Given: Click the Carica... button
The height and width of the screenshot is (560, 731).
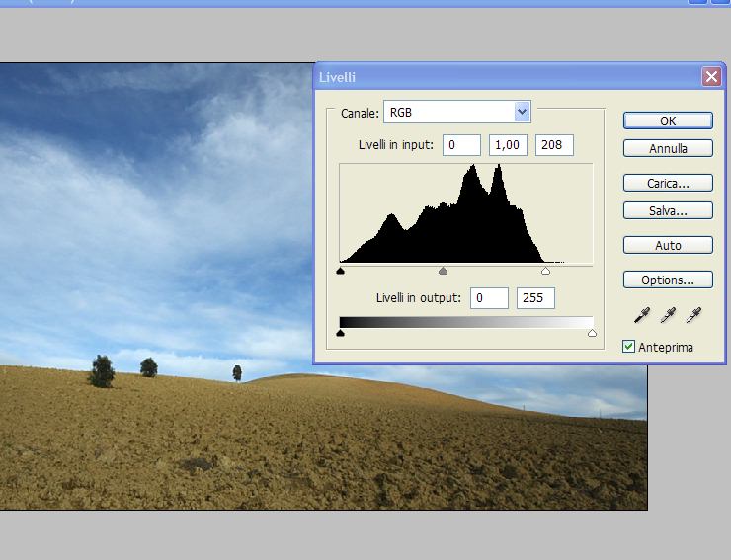Looking at the screenshot, I should click(x=668, y=184).
